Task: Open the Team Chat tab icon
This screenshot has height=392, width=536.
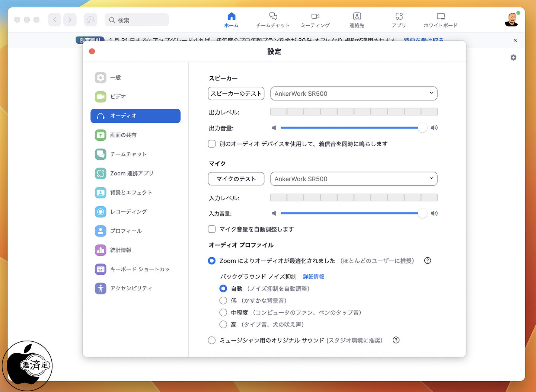Action: [x=273, y=16]
